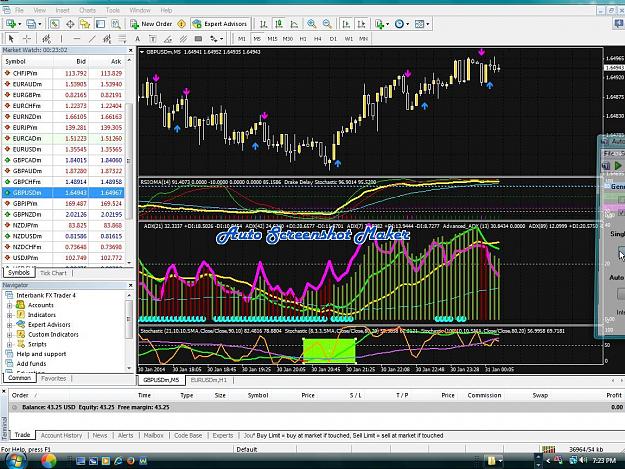Viewport: 625px width, 469px height.
Task: Click the Profiles toolbar icon
Action: coord(31,24)
